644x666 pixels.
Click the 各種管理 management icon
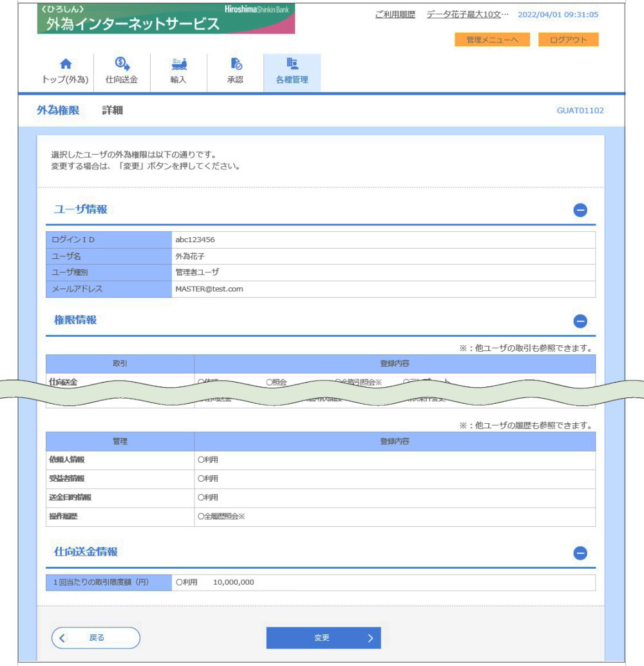(x=292, y=64)
